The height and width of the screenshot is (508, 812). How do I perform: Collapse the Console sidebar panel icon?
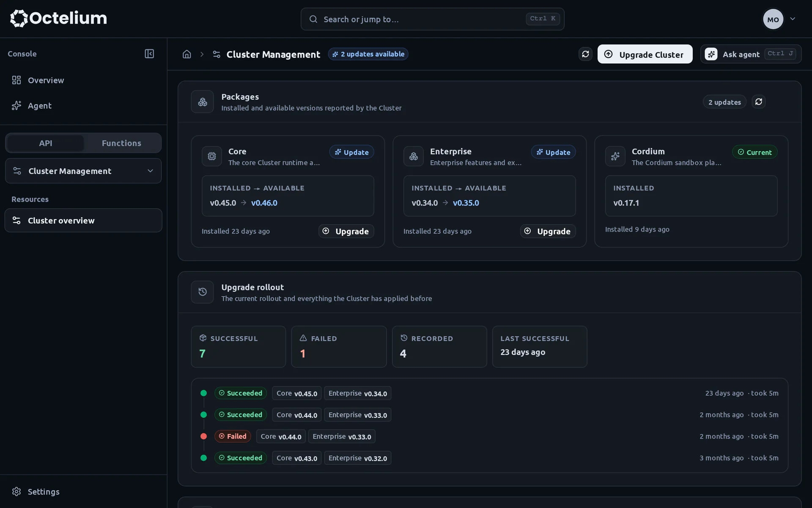(x=149, y=54)
